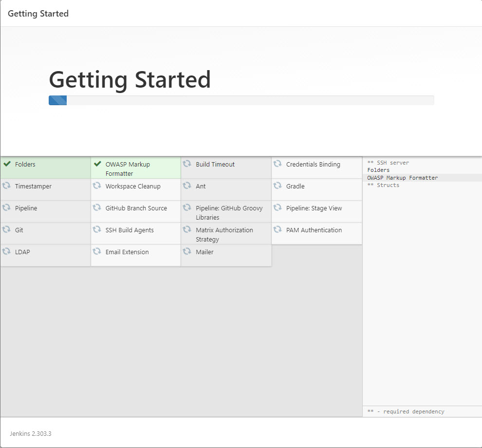482x448 pixels.
Task: Click the Mailer plugin label
Action: [x=204, y=252]
